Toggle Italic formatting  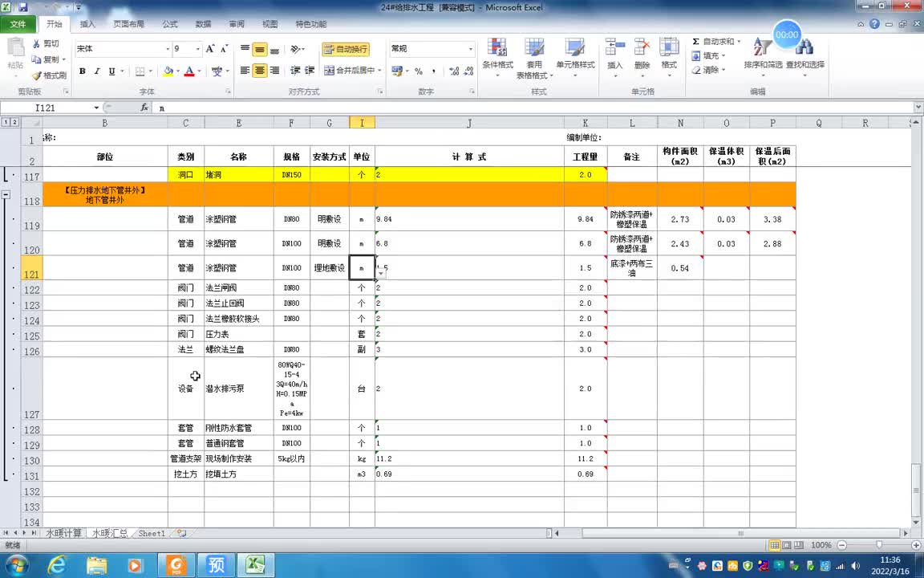[97, 71]
